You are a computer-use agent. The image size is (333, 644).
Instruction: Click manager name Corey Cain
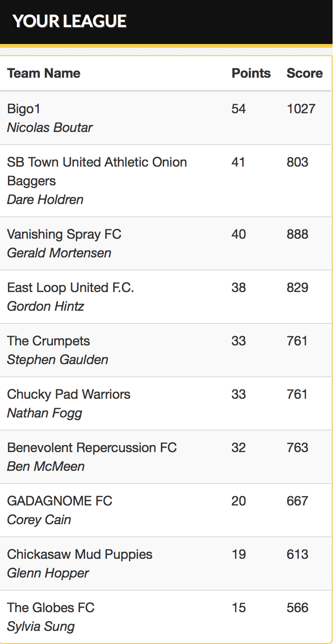tap(39, 520)
